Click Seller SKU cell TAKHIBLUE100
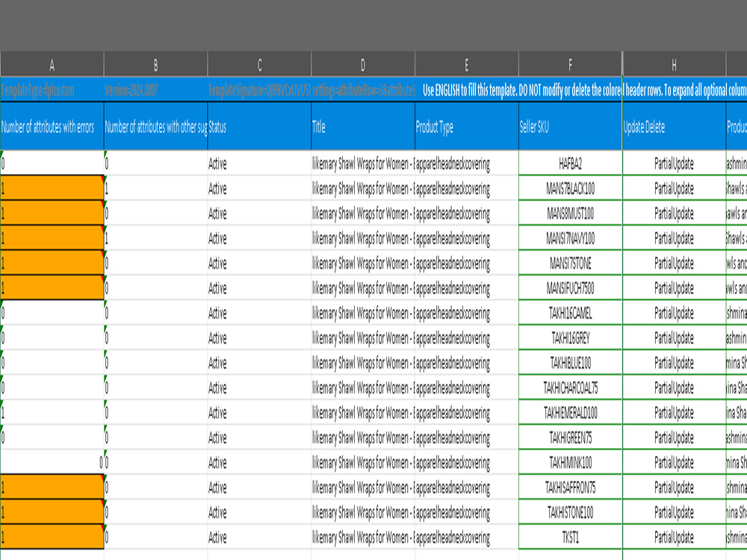The image size is (747, 560). (570, 362)
